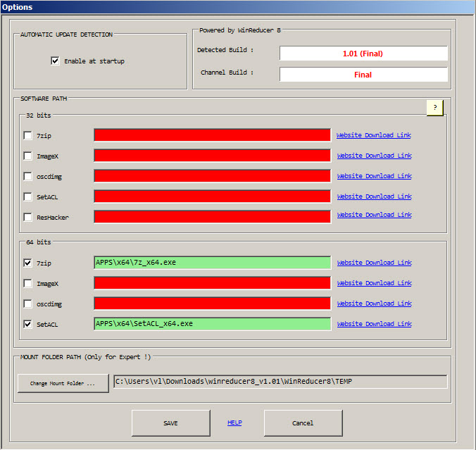Open 32 bits SetACL Website Download Link

[375, 196]
